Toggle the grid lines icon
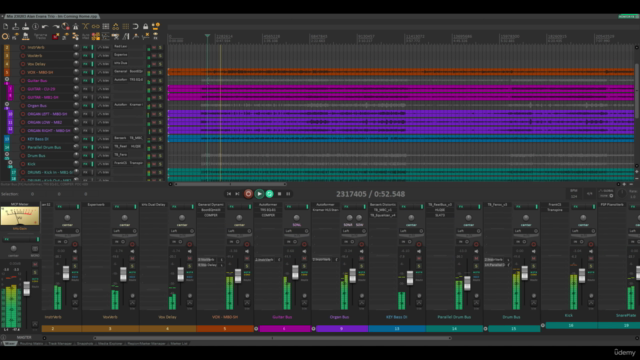The image size is (640, 360). (x=126, y=27)
